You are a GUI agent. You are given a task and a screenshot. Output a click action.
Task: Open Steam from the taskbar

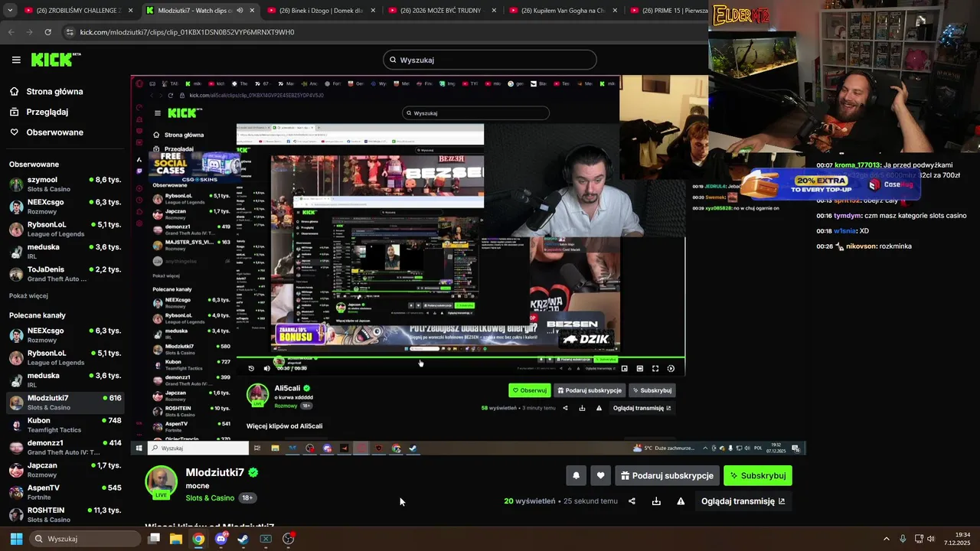[243, 539]
